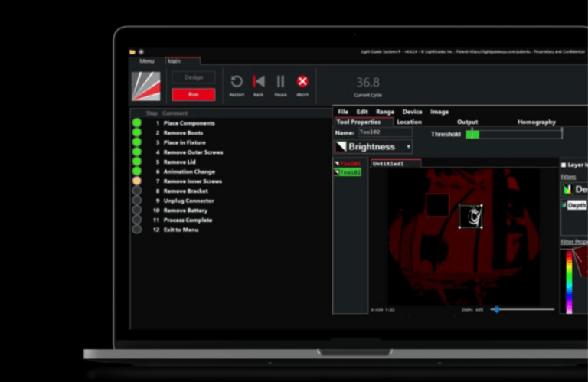Screen dimensions: 588x382
Task: Switch to the Homography tab
Action: point(537,122)
